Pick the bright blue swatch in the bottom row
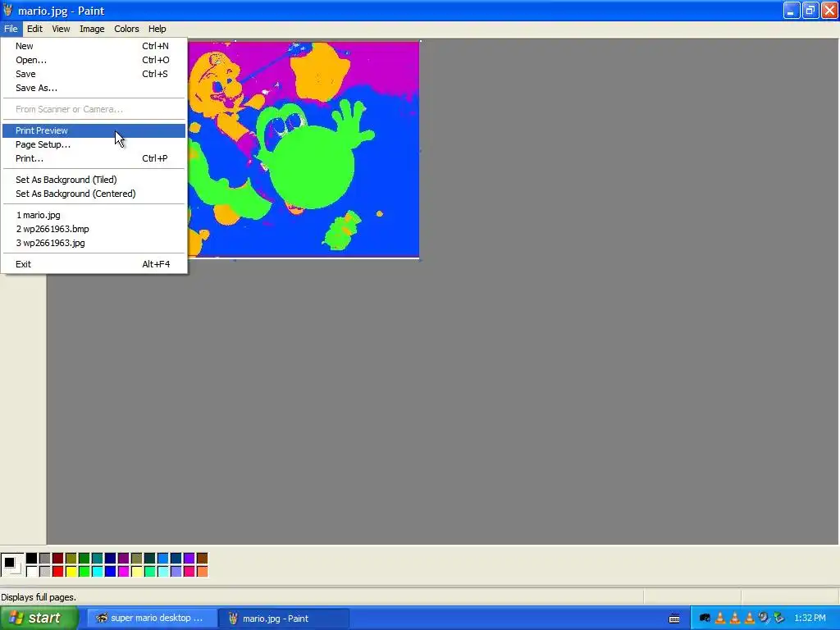840x630 pixels. 111,572
